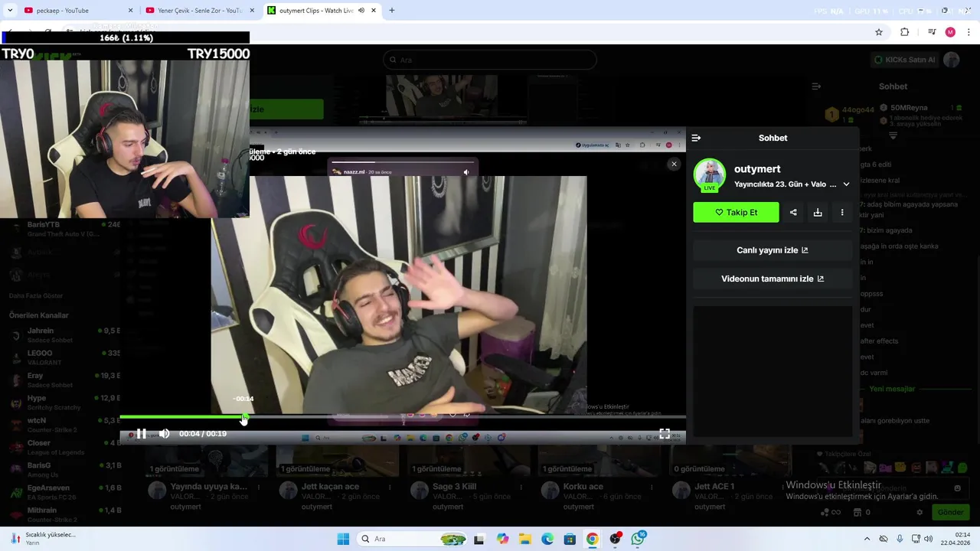The height and width of the screenshot is (551, 980).
Task: Open outymert's live avatar
Action: [710, 175]
